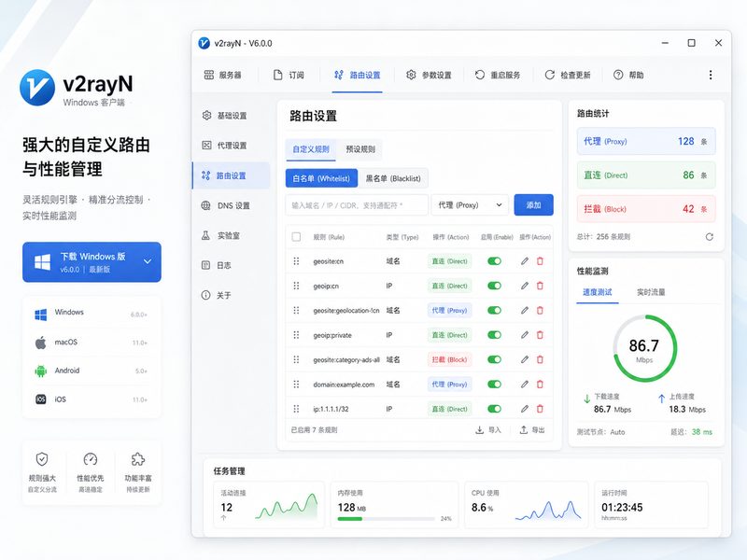Toggle enable switch for geoip:private

pos(495,335)
